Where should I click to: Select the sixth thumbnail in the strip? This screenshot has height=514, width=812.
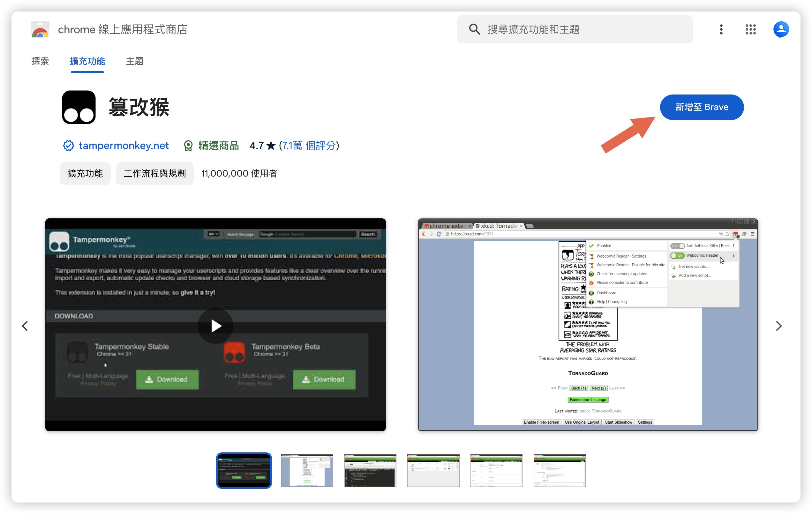pos(559,470)
